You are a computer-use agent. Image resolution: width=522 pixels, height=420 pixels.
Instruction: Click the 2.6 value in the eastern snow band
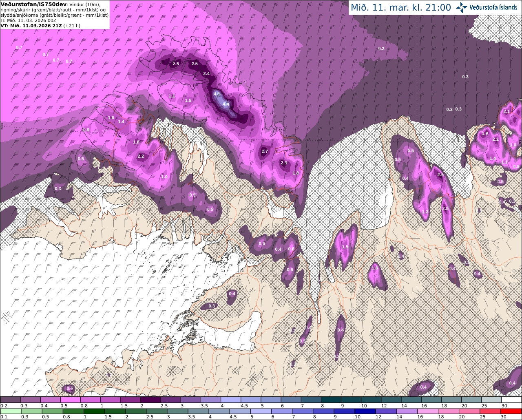point(440,175)
